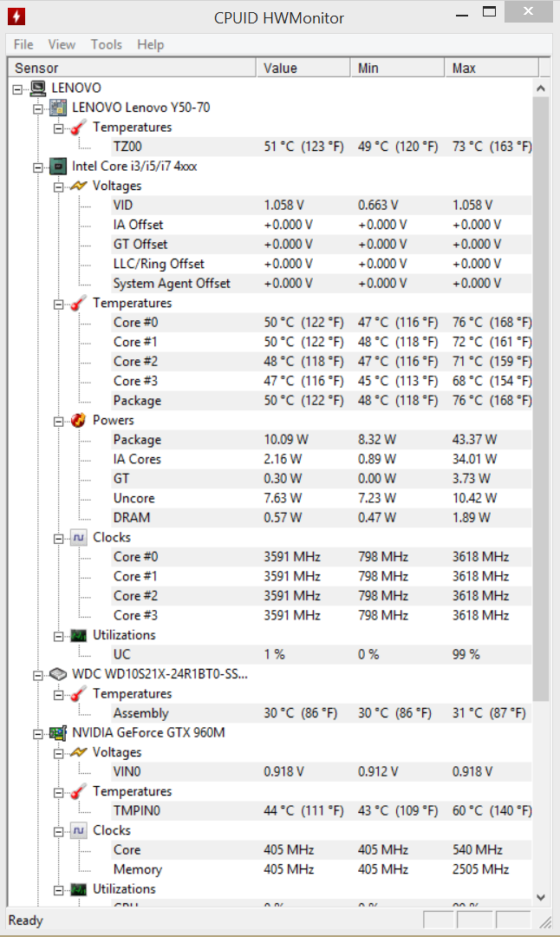This screenshot has height=937, width=560.
Task: Click the CPU Utilizations graph icon
Action: [x=78, y=635]
